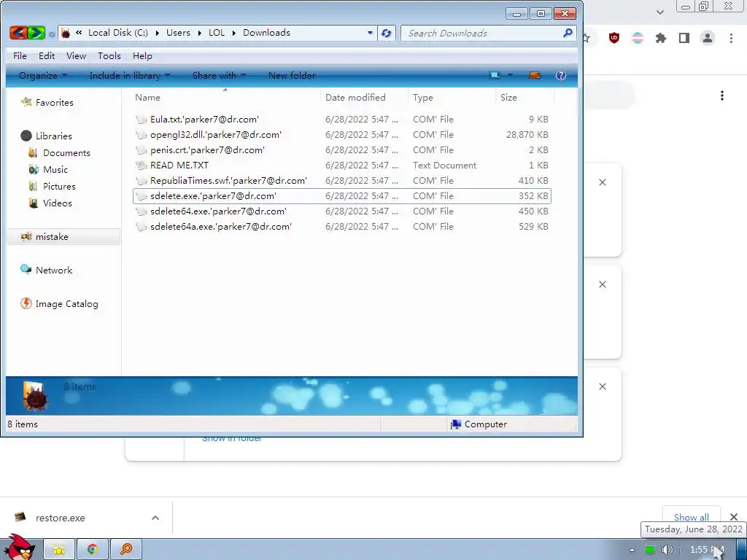The image size is (747, 560).
Task: Select RepubliaTimes.swf.'parker7@dr.com' file
Action: pyautogui.click(x=342, y=181)
